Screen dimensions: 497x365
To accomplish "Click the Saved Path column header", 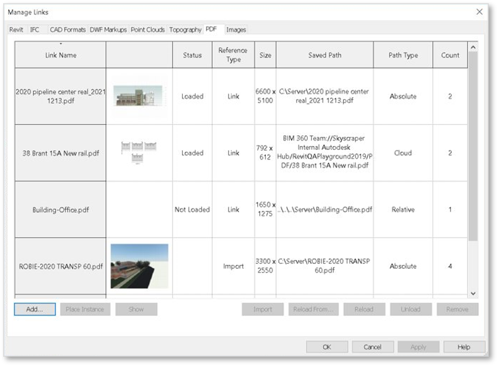I will [325, 55].
